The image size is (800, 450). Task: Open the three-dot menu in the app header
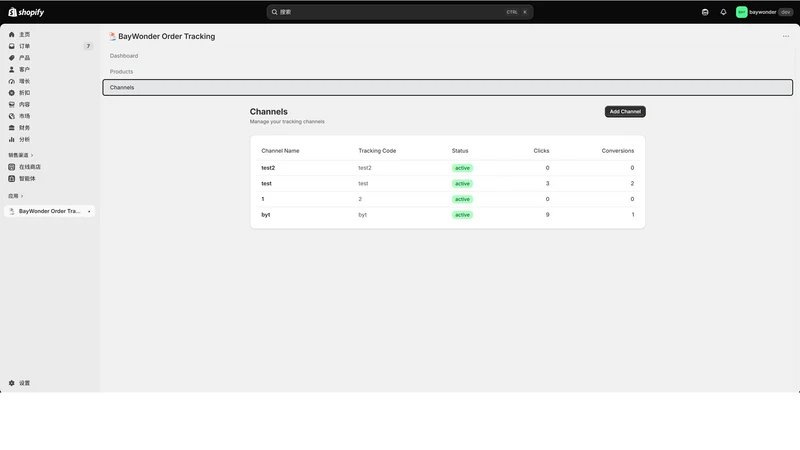(786, 36)
